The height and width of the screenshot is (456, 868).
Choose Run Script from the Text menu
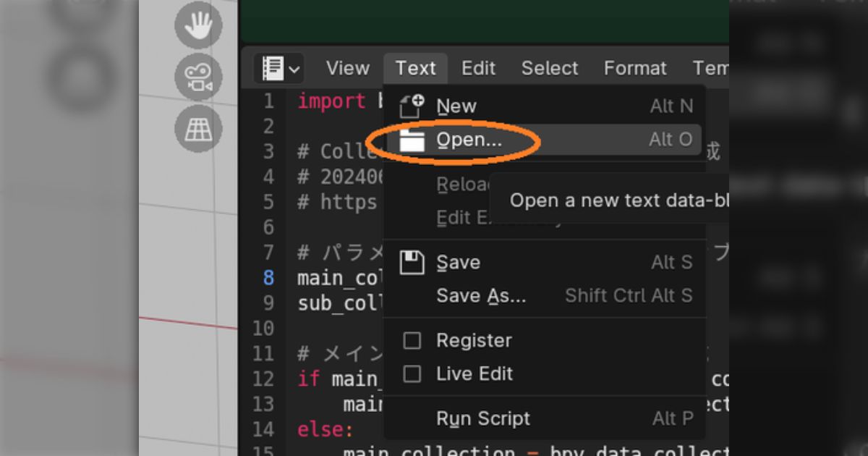tap(482, 419)
